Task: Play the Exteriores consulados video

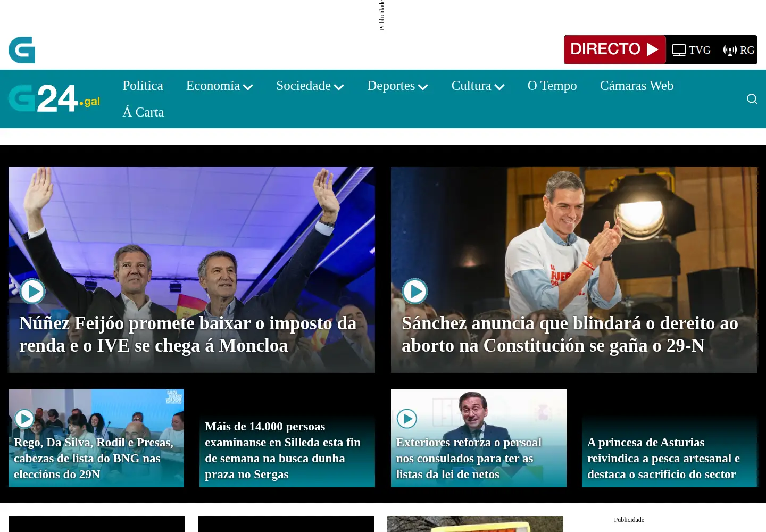Action: coord(407,419)
